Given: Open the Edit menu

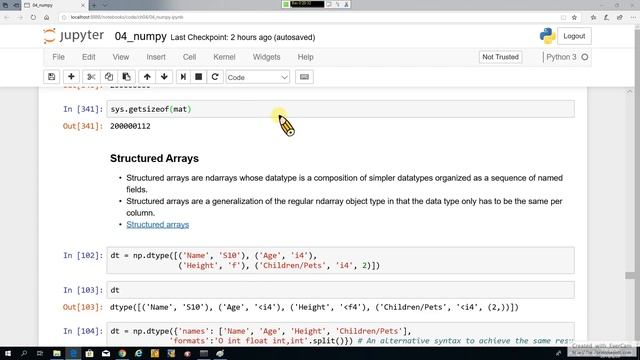Looking at the screenshot, I should tap(89, 57).
